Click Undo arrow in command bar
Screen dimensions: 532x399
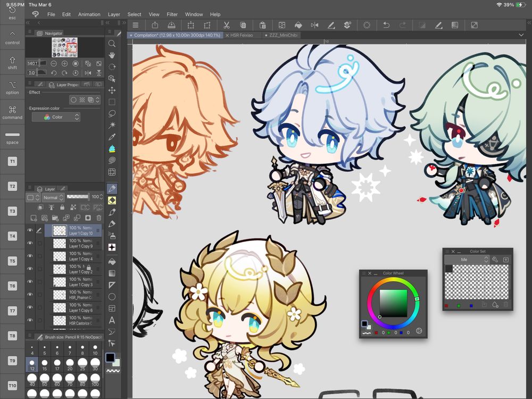[386, 25]
